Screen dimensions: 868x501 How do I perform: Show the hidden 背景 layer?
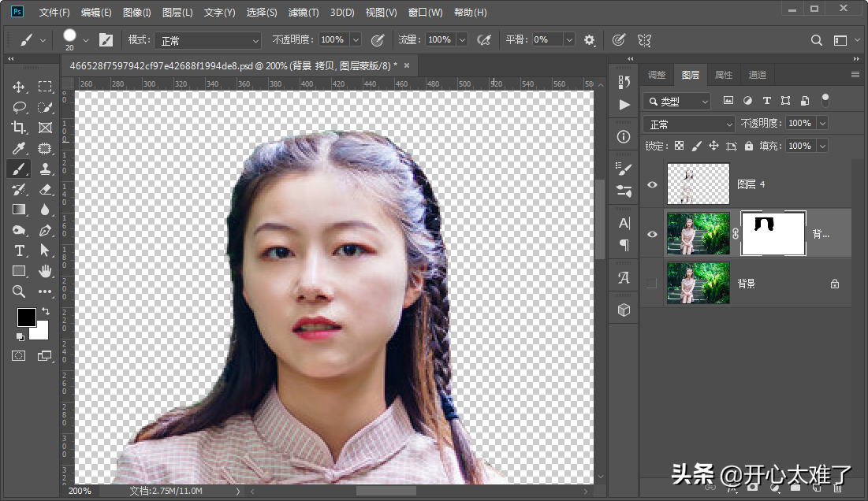point(652,284)
